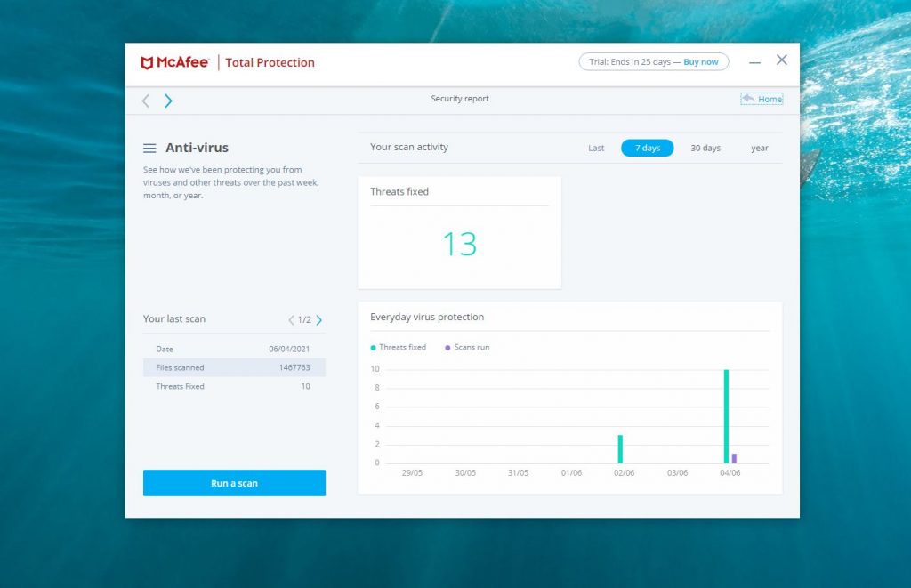Viewport: 911px width, 588px height.
Task: Select the Files scanned row
Action: 234,367
